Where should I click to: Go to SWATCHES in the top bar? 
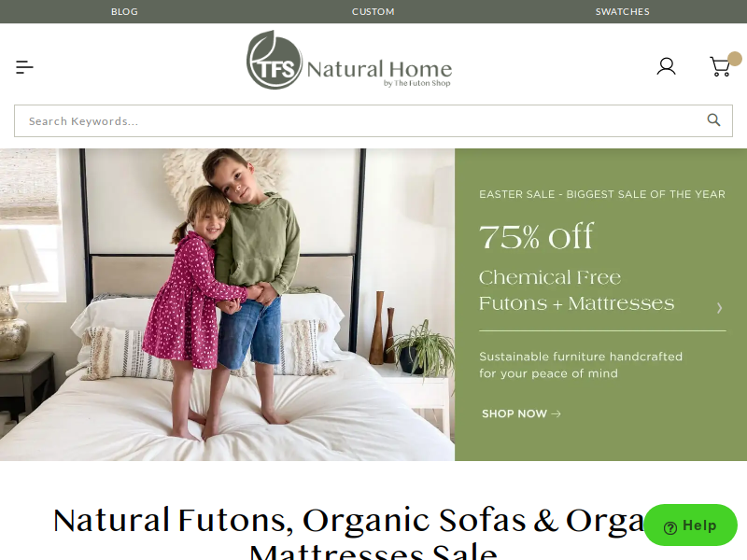[x=622, y=11]
